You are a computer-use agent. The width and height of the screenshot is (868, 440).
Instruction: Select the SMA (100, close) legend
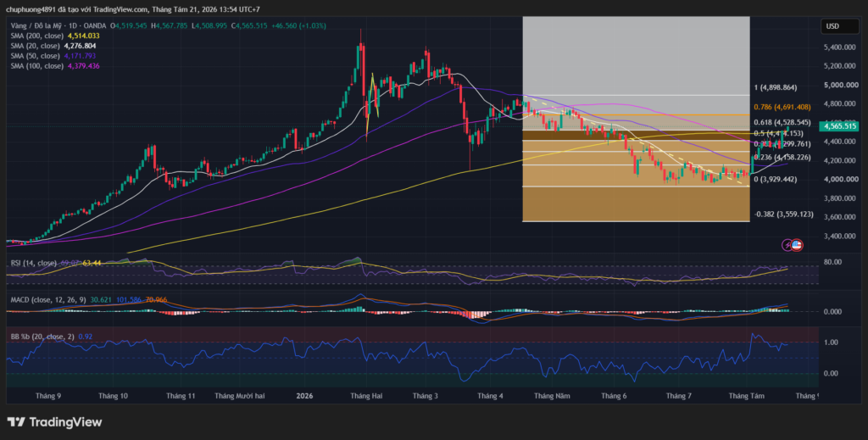[37, 66]
